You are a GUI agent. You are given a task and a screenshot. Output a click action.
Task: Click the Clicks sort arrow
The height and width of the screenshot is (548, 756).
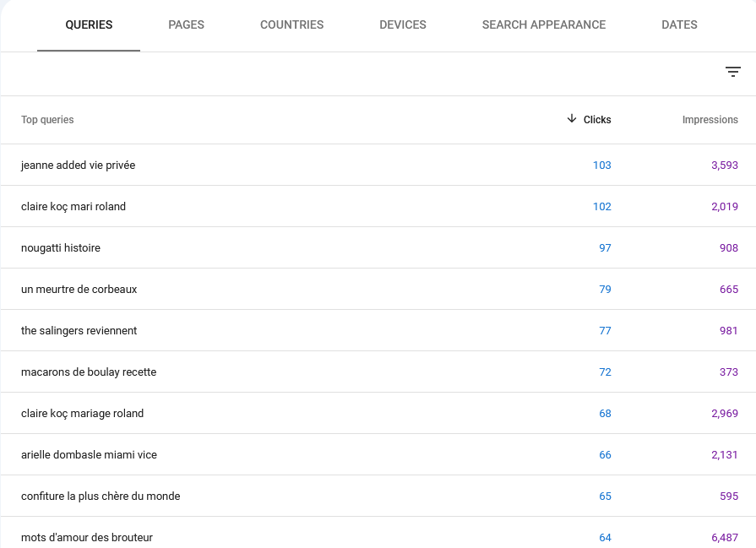[572, 119]
